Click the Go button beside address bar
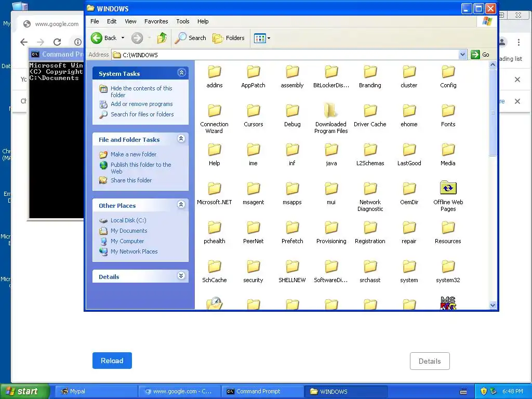Screen dimensions: 532x399 (x=480, y=55)
